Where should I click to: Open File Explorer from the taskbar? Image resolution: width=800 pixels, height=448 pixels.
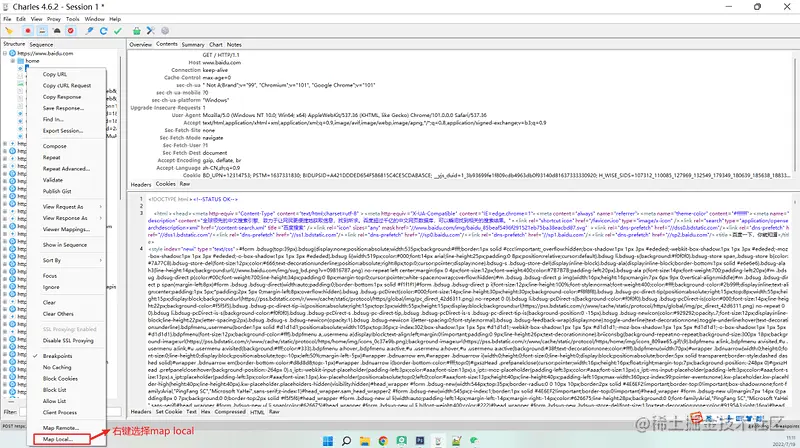coord(365,441)
